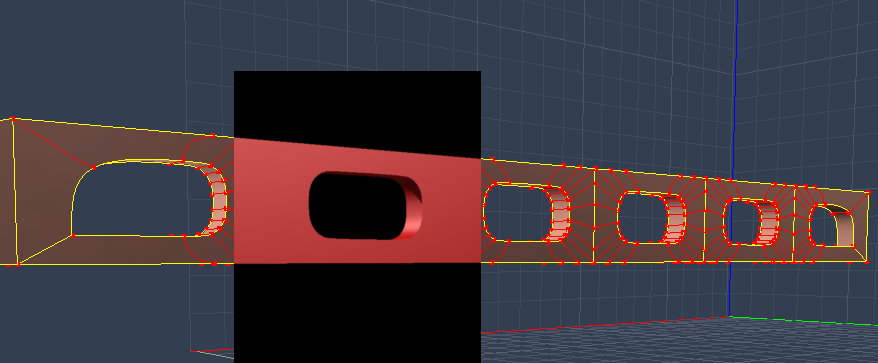Screen dimensions: 878x363
Task: Select the far-right end corner vertex of beam
Action: 868,193
